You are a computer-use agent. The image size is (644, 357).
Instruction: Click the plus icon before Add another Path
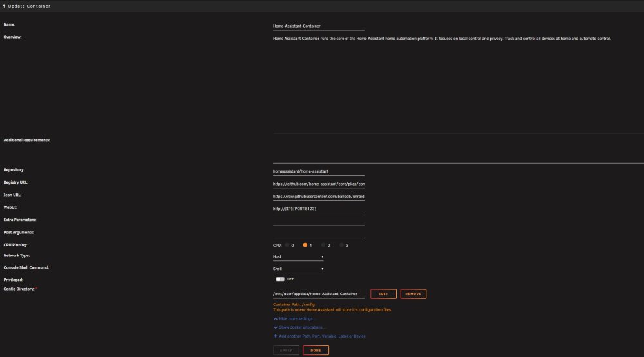pyautogui.click(x=275, y=336)
